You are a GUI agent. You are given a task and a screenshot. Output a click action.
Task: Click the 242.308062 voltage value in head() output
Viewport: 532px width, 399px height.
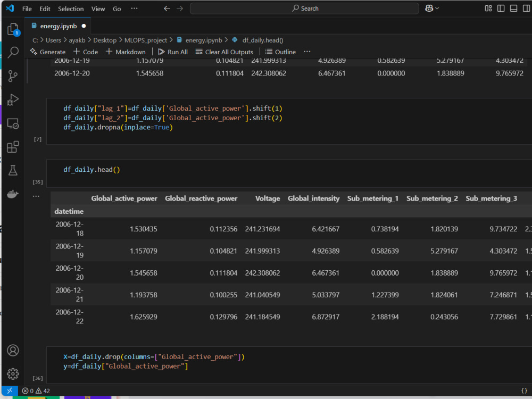[x=262, y=273]
